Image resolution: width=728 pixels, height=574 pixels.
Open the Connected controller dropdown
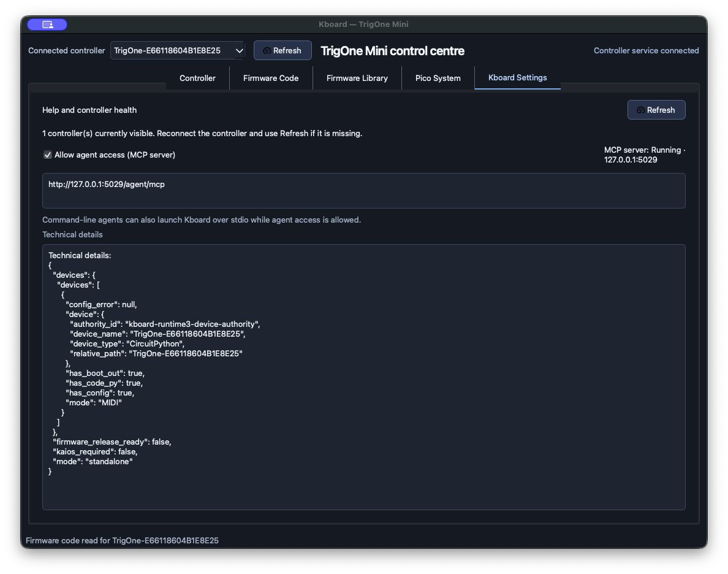click(x=177, y=51)
